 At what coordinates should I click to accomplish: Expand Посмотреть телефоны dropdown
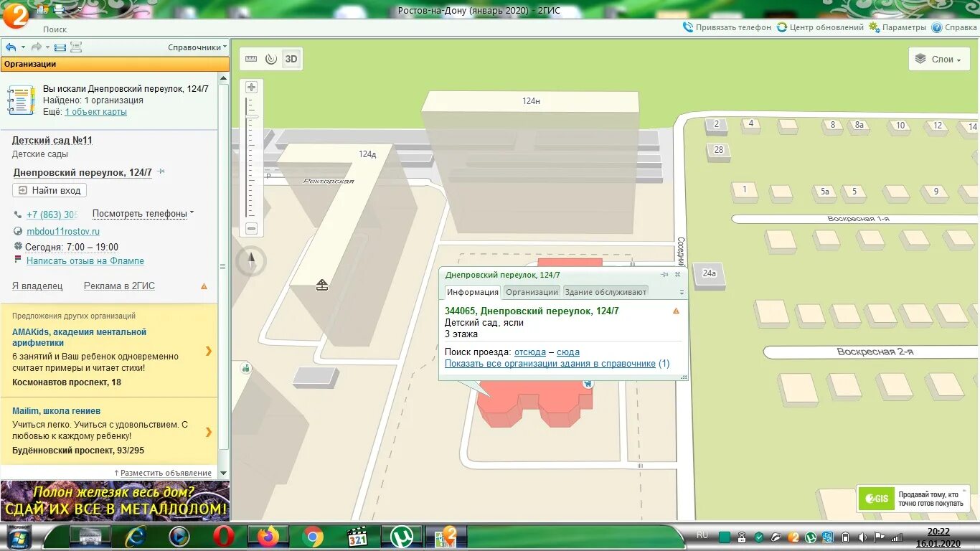pyautogui.click(x=143, y=214)
